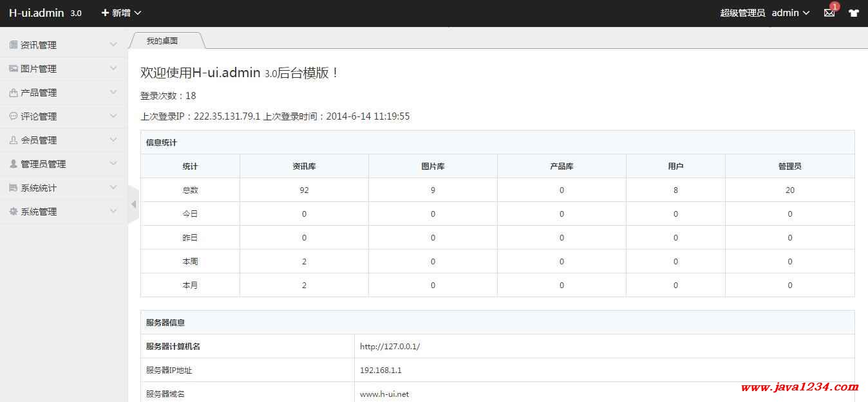Click the www.h-ui.net domain value
The image size is (868, 402).
pyautogui.click(x=384, y=394)
